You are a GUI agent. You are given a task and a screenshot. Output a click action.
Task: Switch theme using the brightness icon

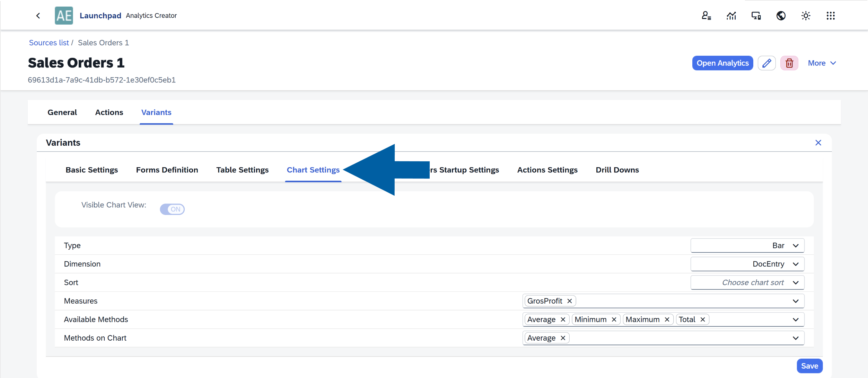point(806,16)
